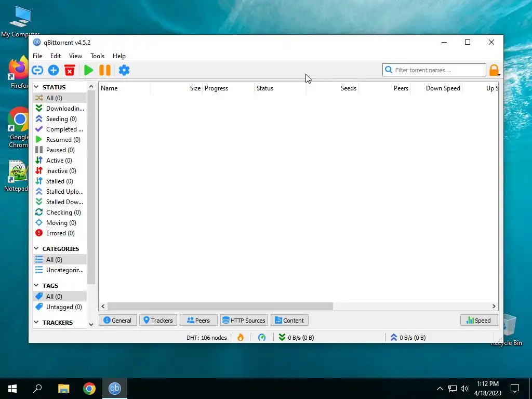Select the Stalled (0) filter
Screen dimensions: 532x399
pos(60,181)
